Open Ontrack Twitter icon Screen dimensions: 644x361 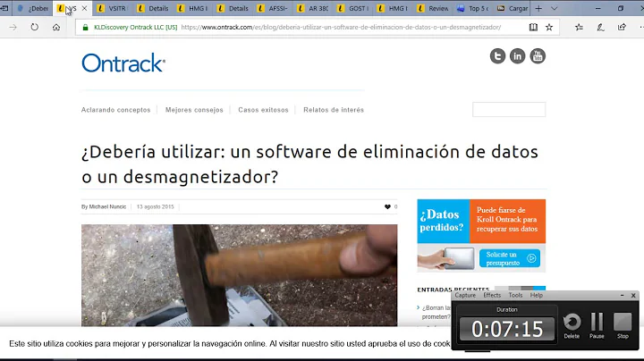(497, 55)
